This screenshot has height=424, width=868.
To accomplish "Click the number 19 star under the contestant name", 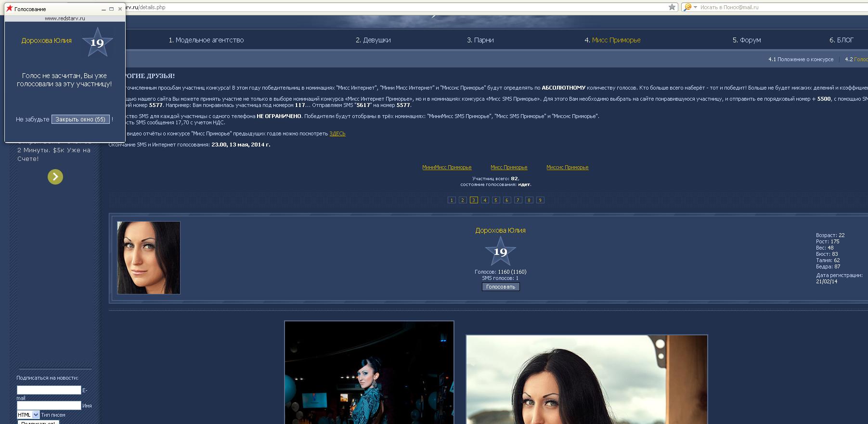I will [x=500, y=252].
